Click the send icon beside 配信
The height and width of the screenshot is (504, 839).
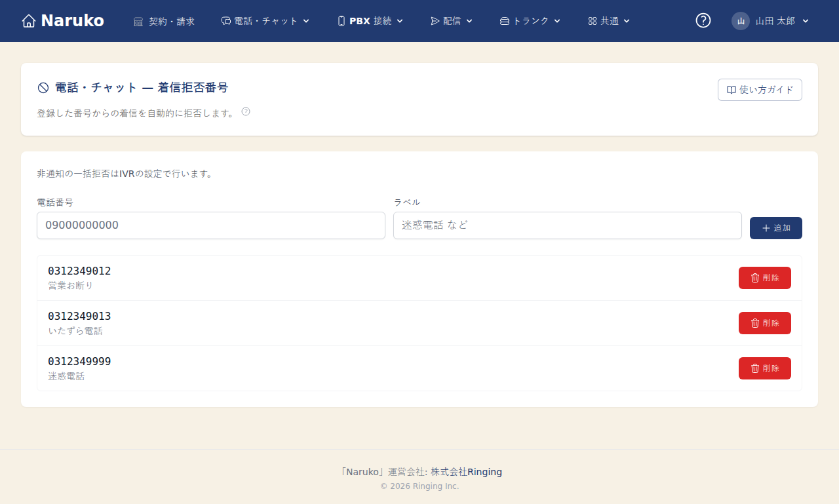435,21
